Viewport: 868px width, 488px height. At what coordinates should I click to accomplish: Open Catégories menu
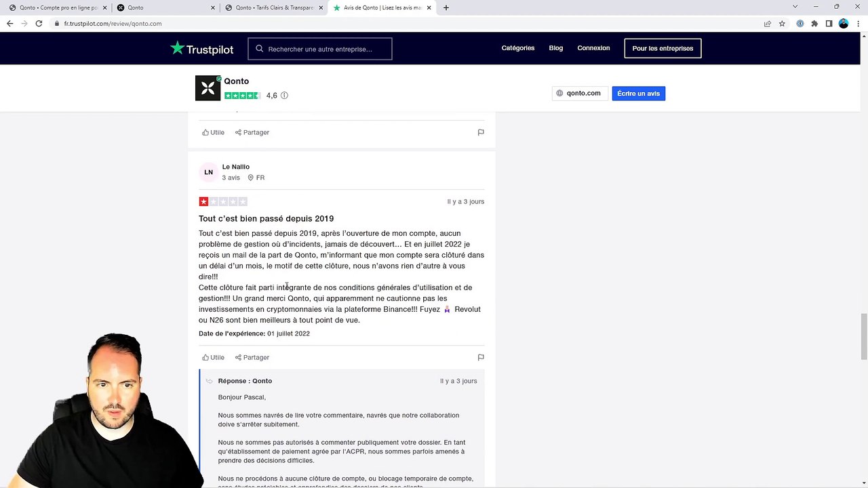coord(518,48)
